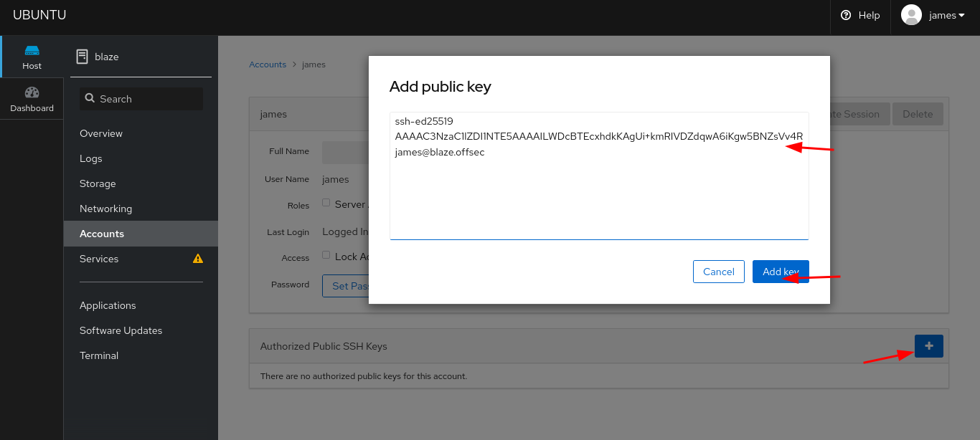Screen dimensions: 980x440
Task: Click the plus icon to add SSH key
Action: pyautogui.click(x=928, y=346)
